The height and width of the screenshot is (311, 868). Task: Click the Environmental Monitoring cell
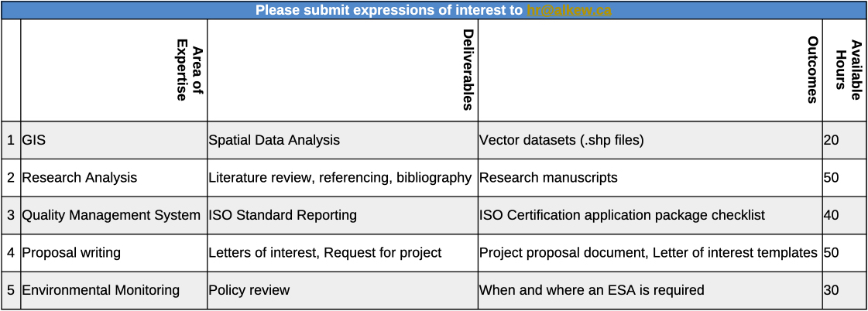click(x=114, y=290)
